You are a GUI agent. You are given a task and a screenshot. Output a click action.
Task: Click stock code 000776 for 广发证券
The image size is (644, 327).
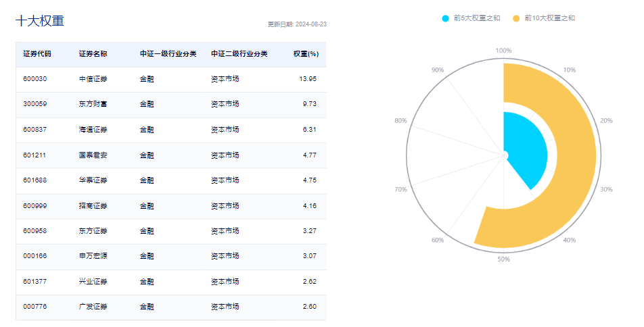[34, 307]
